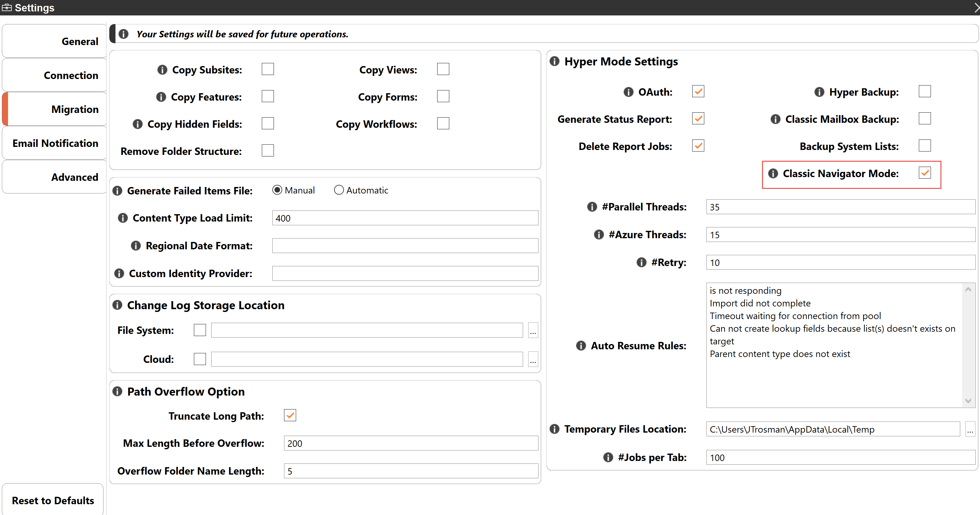This screenshot has height=515, width=980.
Task: Toggle the Copy Subsites checkbox
Action: (x=267, y=69)
